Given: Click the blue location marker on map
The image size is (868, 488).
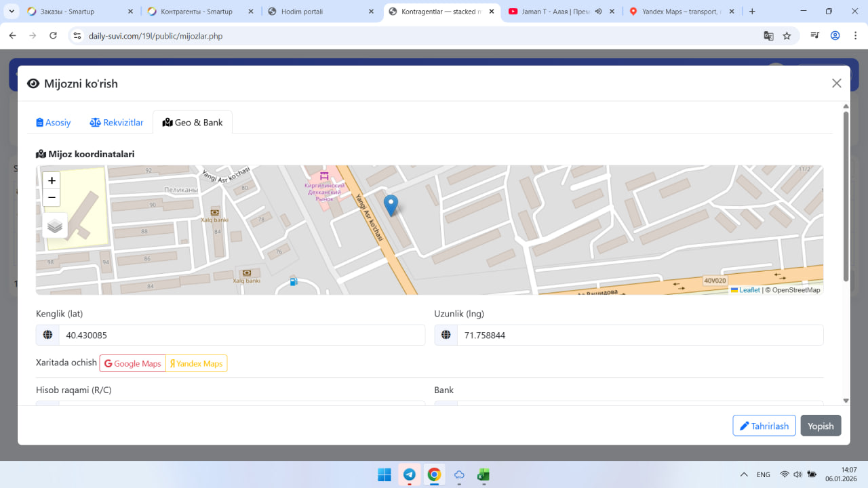Looking at the screenshot, I should tap(391, 204).
